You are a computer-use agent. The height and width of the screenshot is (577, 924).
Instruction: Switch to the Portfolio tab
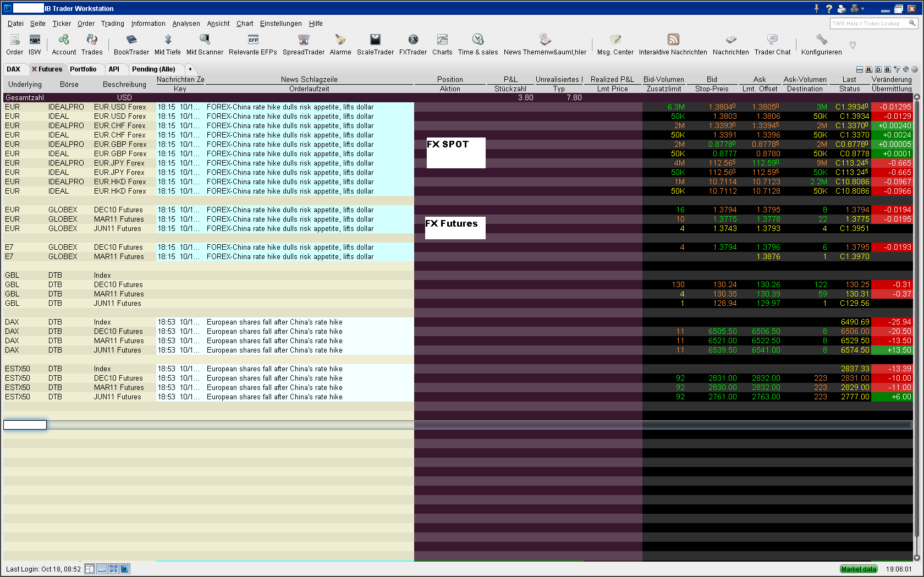click(x=83, y=69)
